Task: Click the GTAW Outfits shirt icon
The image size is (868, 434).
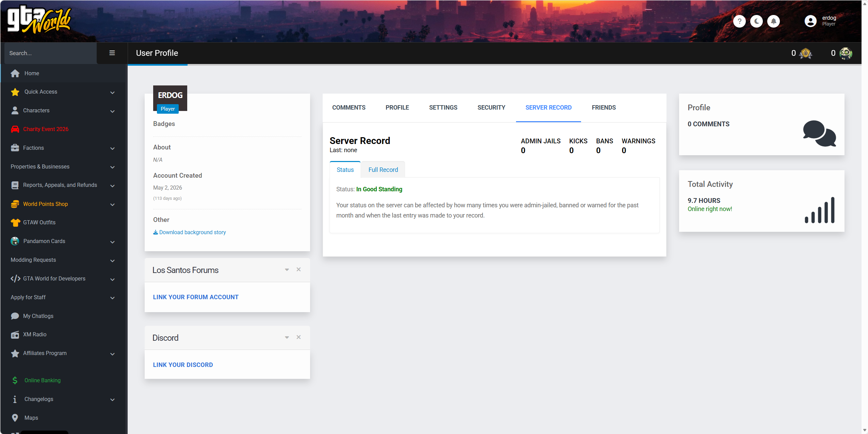Action: click(x=15, y=222)
